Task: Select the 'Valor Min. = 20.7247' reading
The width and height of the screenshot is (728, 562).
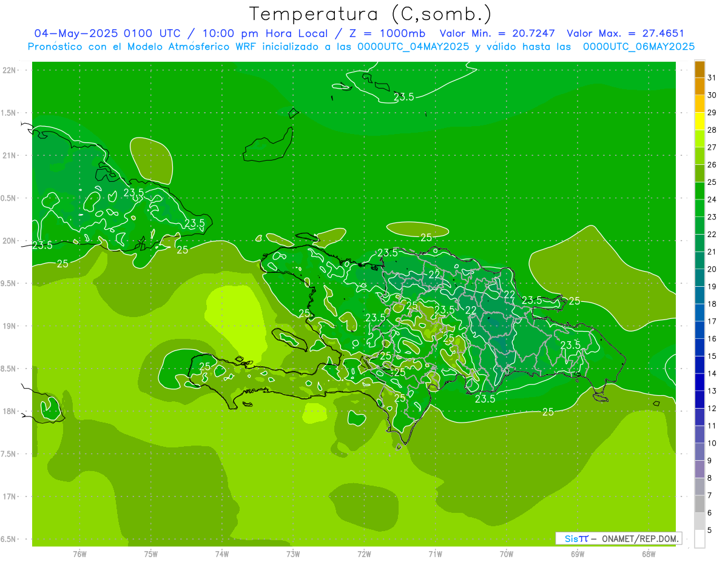Action: click(x=497, y=33)
